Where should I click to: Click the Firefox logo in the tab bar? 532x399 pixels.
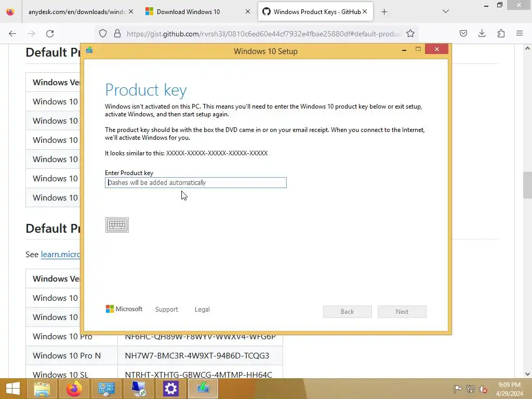tap(10, 12)
